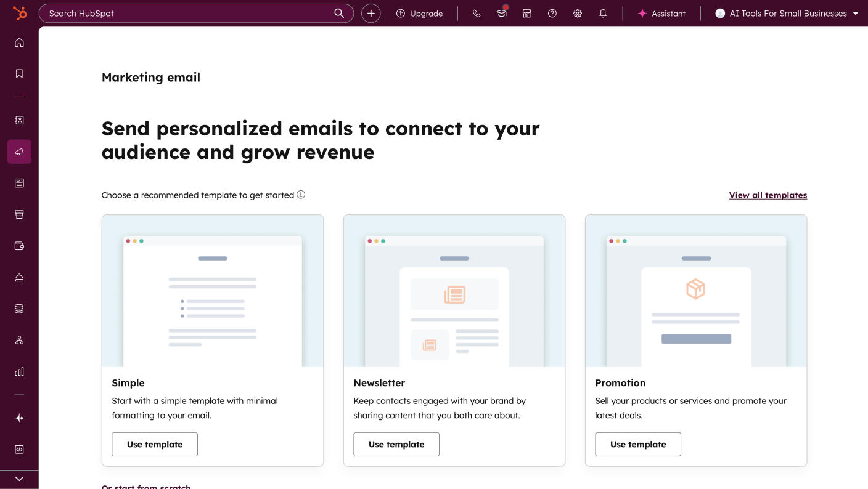Open the CRM contacts sidebar icon
This screenshot has width=868, height=489.
[x=19, y=120]
